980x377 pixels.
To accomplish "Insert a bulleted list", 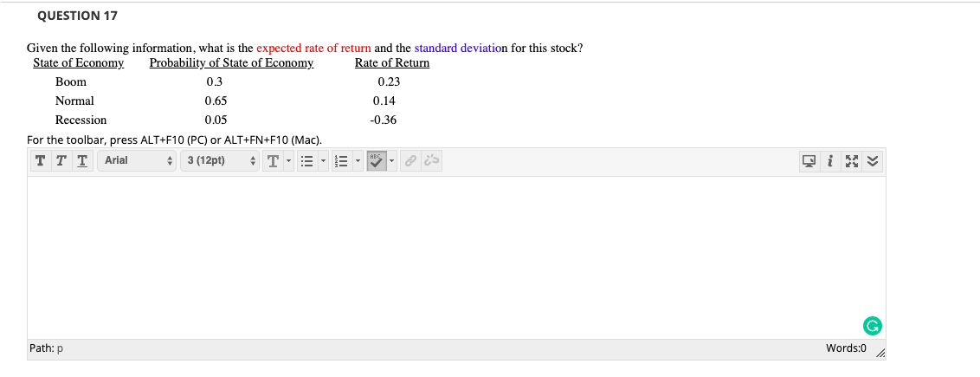I will tap(306, 160).
